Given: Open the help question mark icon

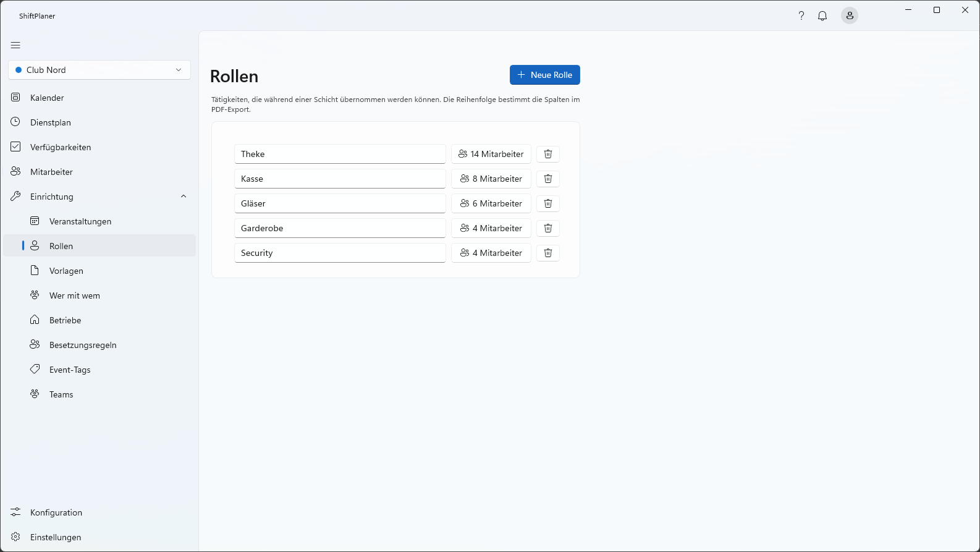Looking at the screenshot, I should coord(801,16).
